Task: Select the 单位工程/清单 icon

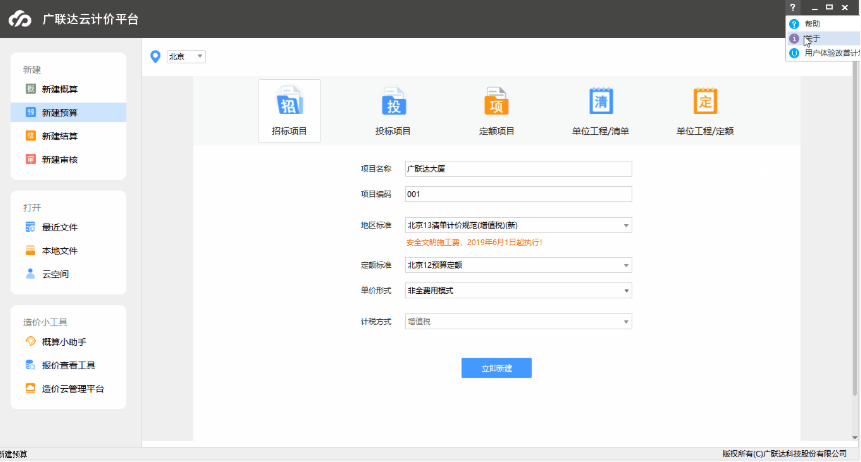Action: pyautogui.click(x=600, y=105)
